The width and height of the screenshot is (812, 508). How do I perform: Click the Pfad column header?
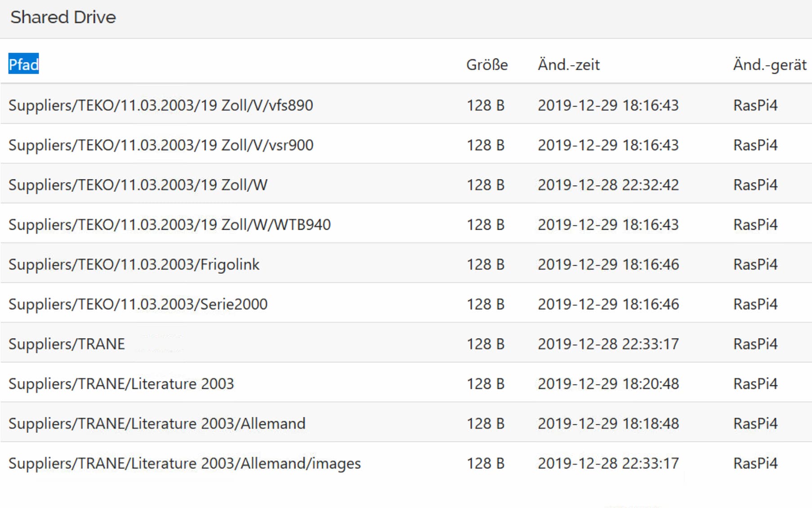tap(23, 64)
